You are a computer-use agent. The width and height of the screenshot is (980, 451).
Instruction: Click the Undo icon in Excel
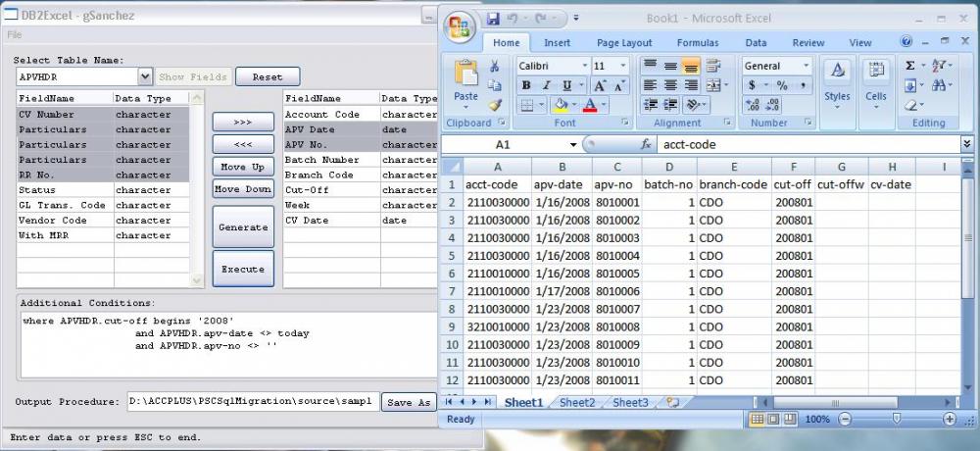[x=513, y=19]
